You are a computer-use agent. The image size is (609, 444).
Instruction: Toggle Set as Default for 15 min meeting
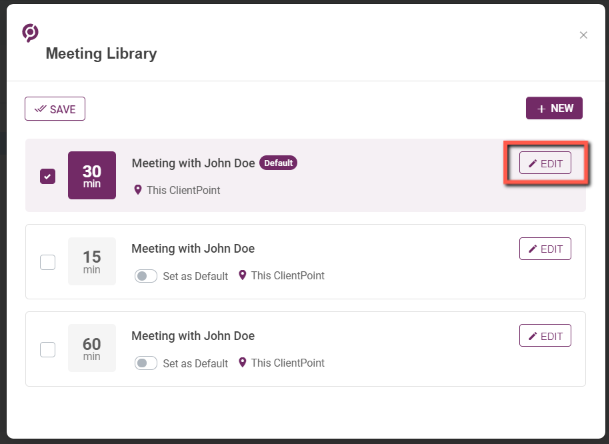[x=146, y=276]
